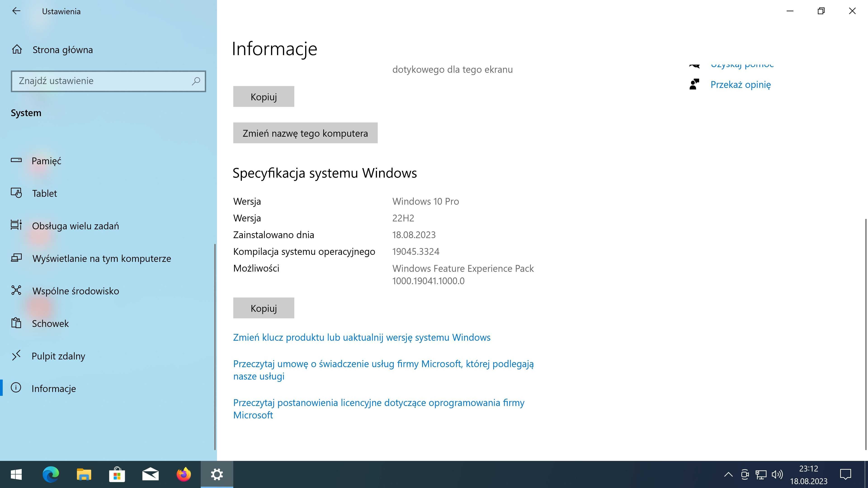
Task: Click the search magnifier icon
Action: pyautogui.click(x=196, y=81)
